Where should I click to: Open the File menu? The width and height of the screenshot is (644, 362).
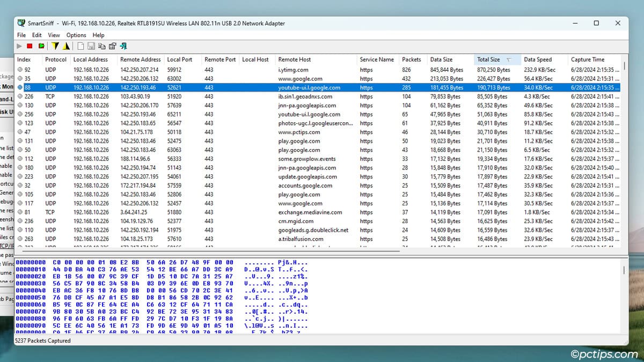click(x=21, y=35)
